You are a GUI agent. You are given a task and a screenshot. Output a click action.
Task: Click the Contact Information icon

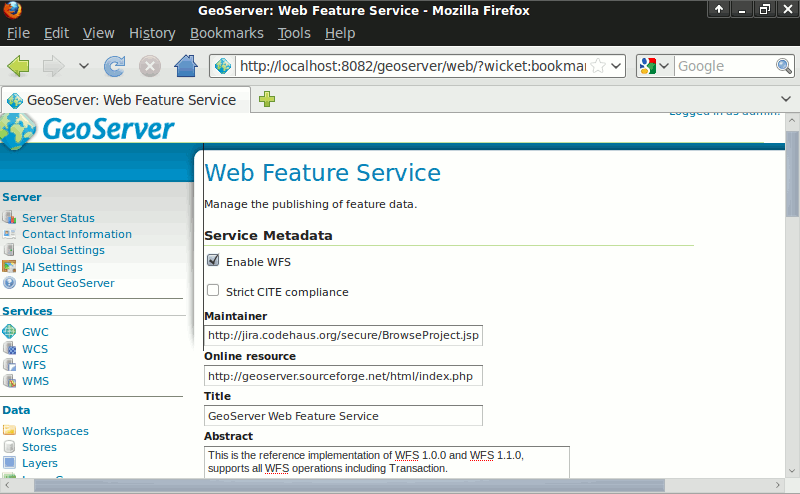(9, 234)
